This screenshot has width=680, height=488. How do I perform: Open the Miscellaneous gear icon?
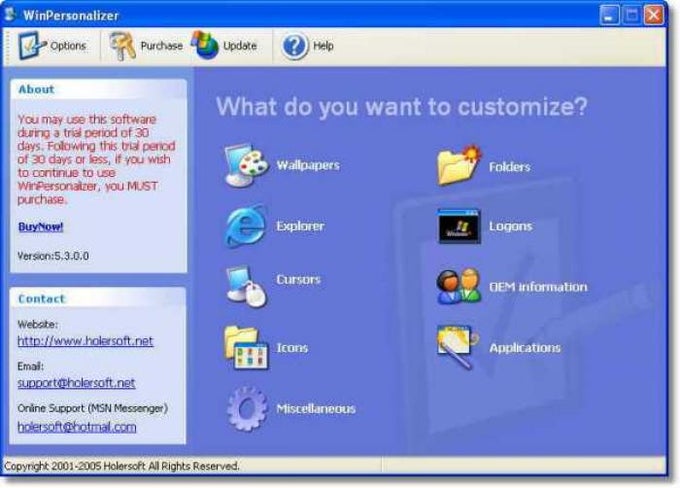[x=247, y=409]
